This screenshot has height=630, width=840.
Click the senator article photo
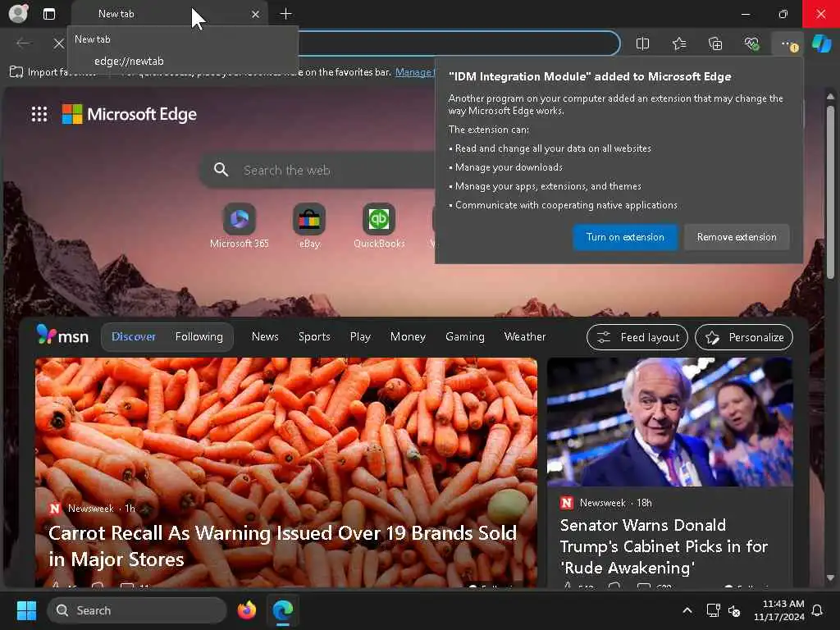pyautogui.click(x=669, y=422)
